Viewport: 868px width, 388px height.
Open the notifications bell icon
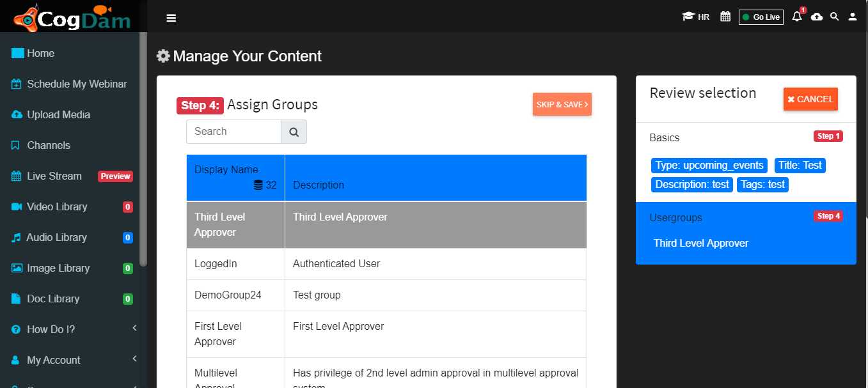pos(797,17)
